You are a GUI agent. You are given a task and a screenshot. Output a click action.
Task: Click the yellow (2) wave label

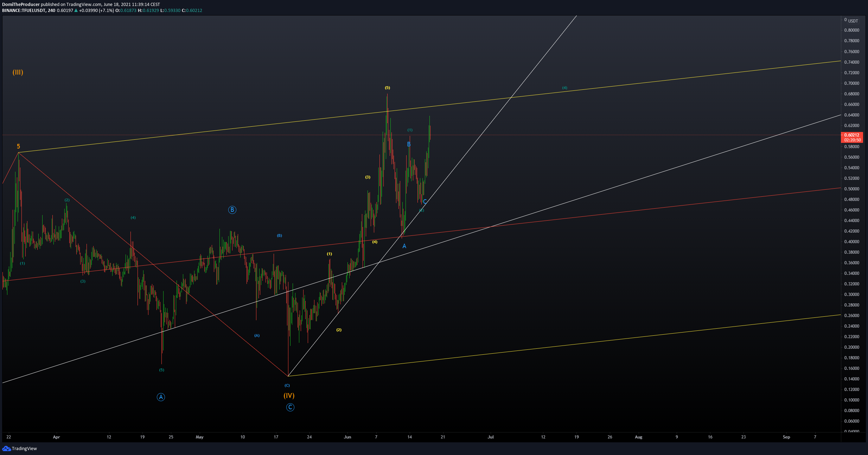click(339, 330)
